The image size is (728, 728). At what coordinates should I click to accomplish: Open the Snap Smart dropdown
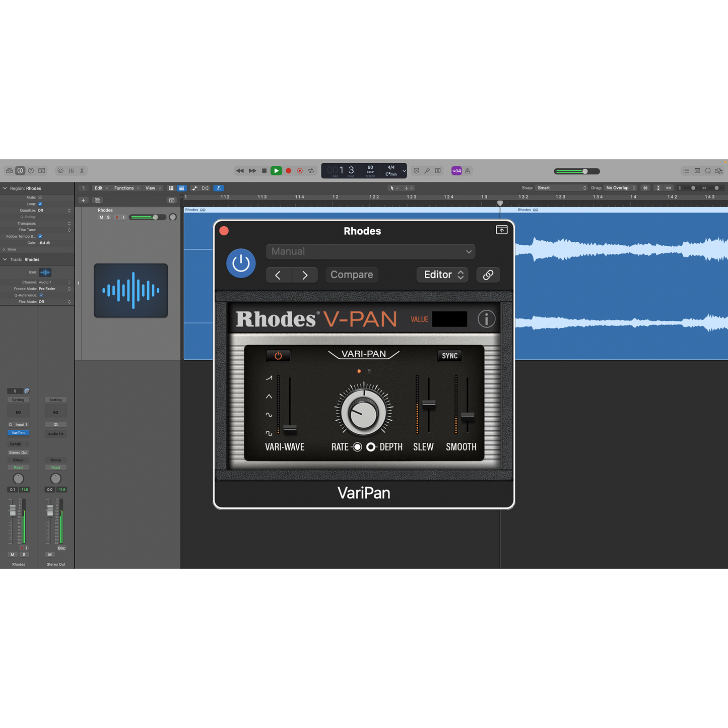[561, 188]
